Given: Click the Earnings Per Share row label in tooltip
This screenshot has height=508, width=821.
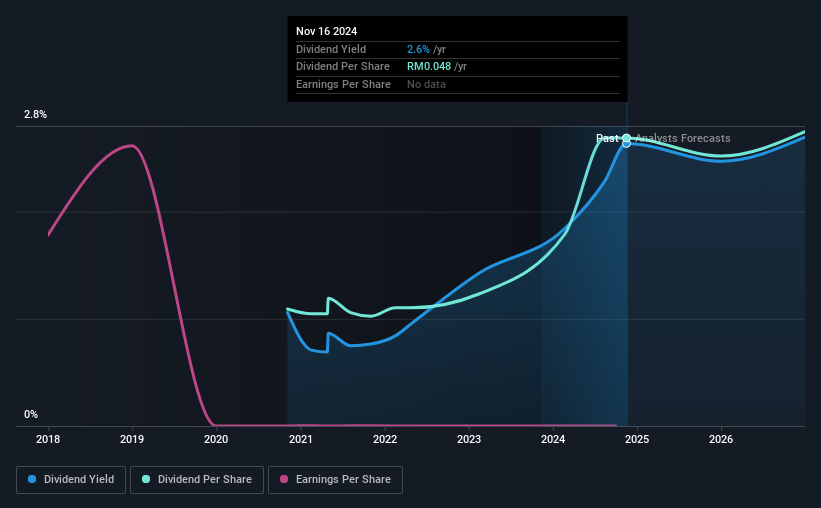Looking at the screenshot, I should tap(343, 84).
